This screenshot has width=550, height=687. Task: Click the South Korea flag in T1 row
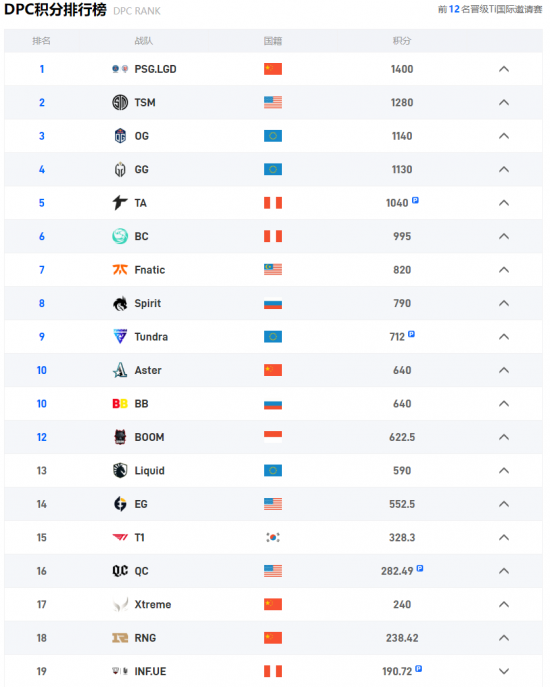tap(273, 537)
